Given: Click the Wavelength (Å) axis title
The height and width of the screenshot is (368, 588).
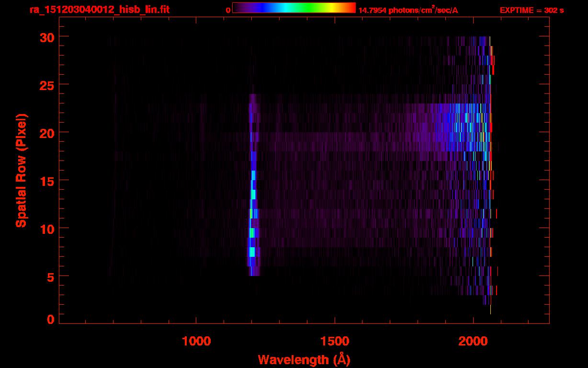Looking at the screenshot, I should [304, 359].
